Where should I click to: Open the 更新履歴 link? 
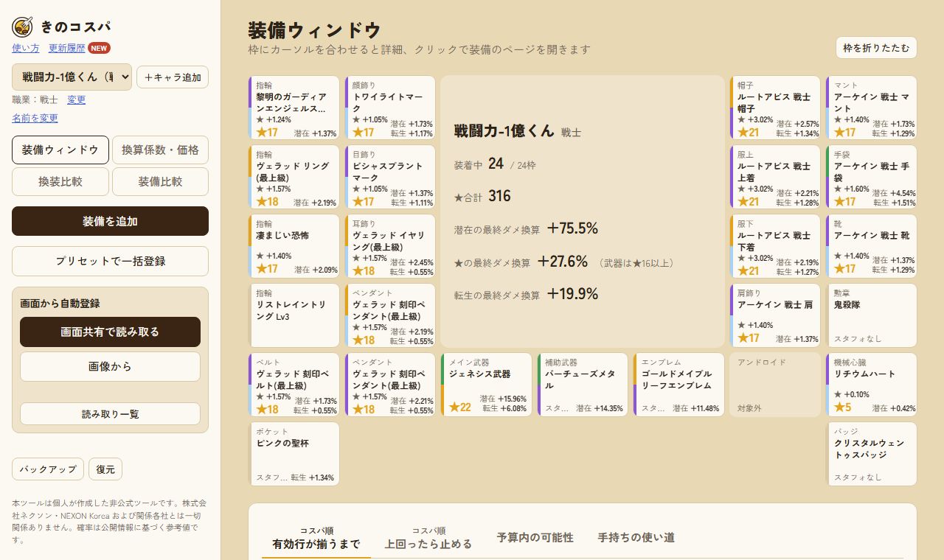pos(67,48)
